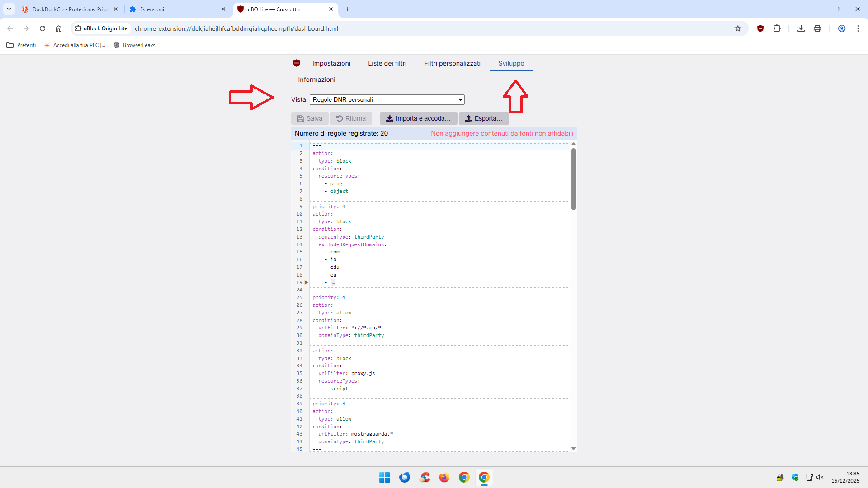Open the blue round browser taskbar icon
This screenshot has width=868, height=488.
tap(404, 477)
